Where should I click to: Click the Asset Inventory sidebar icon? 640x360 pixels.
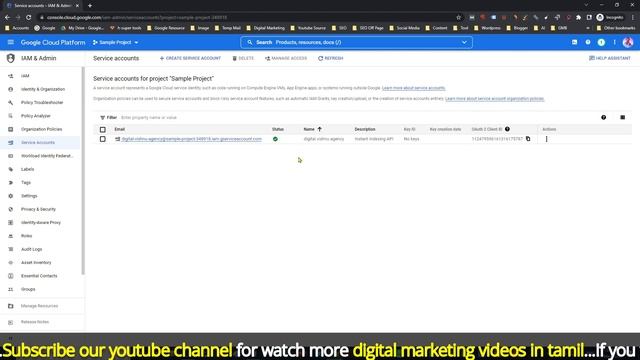11,263
